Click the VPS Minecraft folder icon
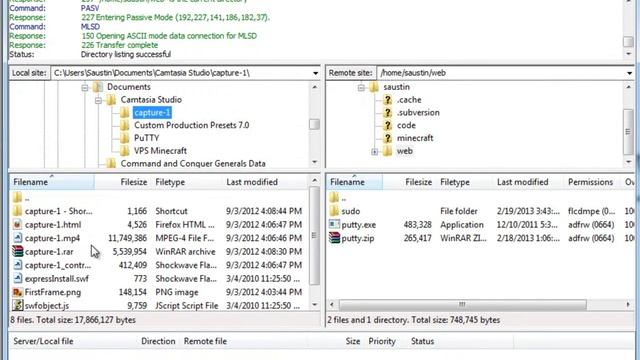 click(x=124, y=151)
